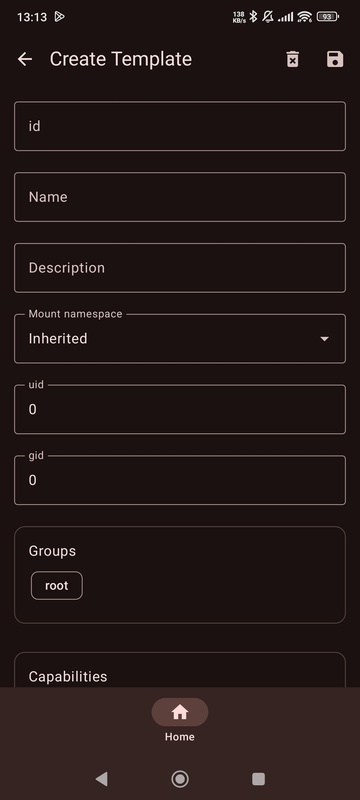Viewport: 360px width, 800px height.
Task: Save template using floppy disk icon
Action: [335, 59]
